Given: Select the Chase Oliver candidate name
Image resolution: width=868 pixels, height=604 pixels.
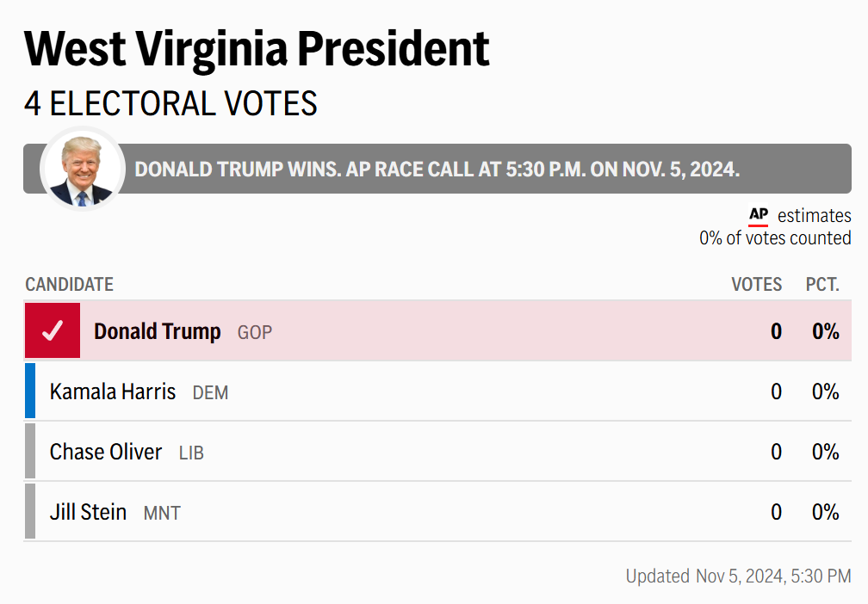Looking at the screenshot, I should [x=106, y=453].
